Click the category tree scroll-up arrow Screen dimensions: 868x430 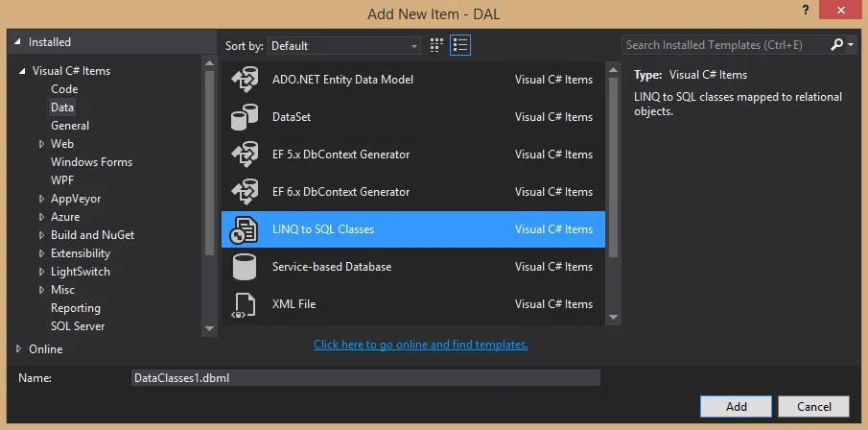tap(209, 62)
